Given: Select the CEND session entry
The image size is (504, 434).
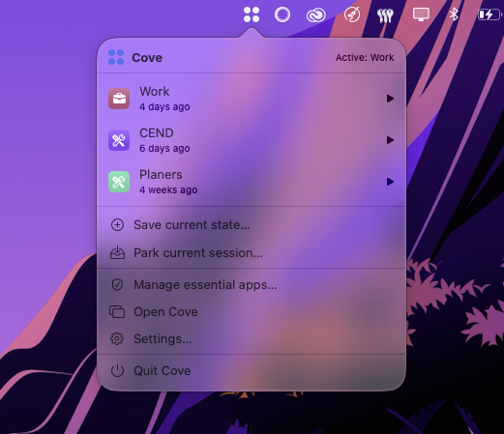Looking at the screenshot, I should 252,140.
